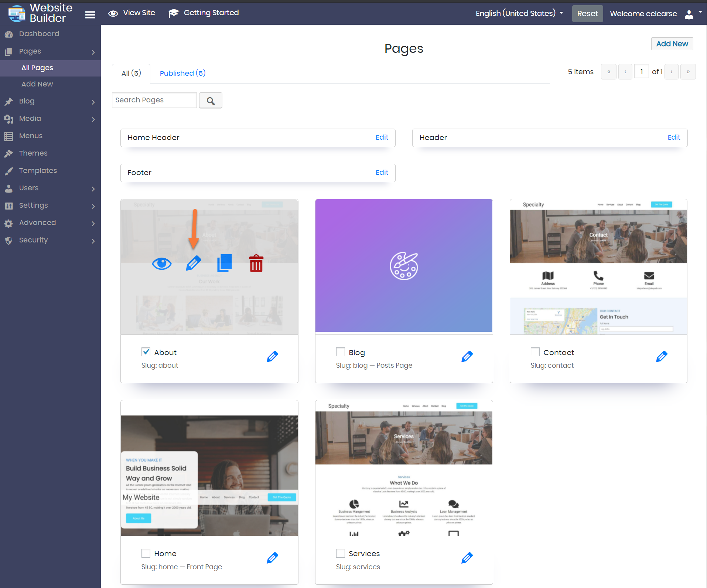The width and height of the screenshot is (707, 588).
Task: Click the search magnifier button
Action: click(x=211, y=101)
